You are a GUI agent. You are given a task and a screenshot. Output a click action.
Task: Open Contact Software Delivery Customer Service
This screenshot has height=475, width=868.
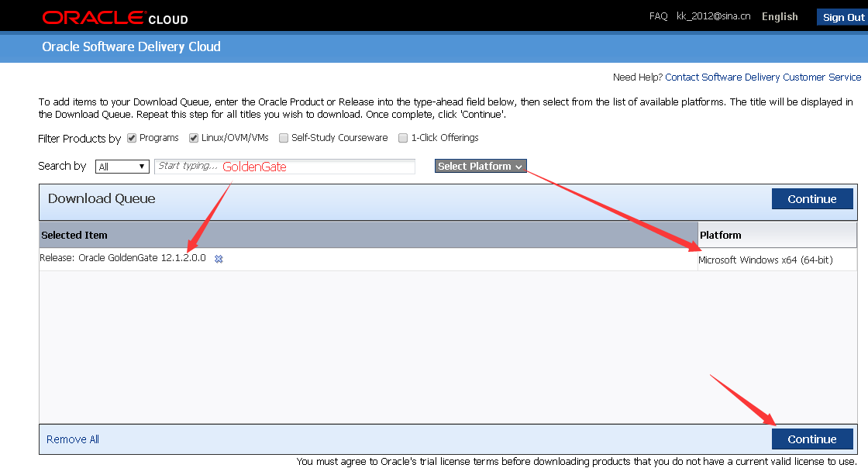tap(763, 77)
